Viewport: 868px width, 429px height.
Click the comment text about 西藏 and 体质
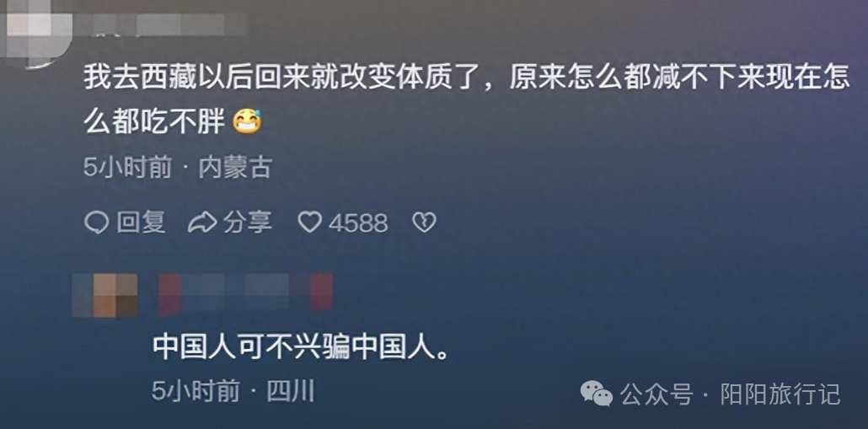pos(467,99)
